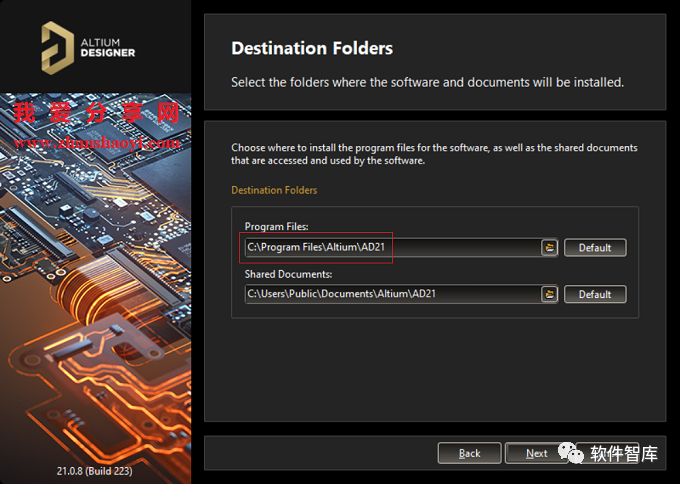Click Default button next to Program Files path

tap(595, 248)
